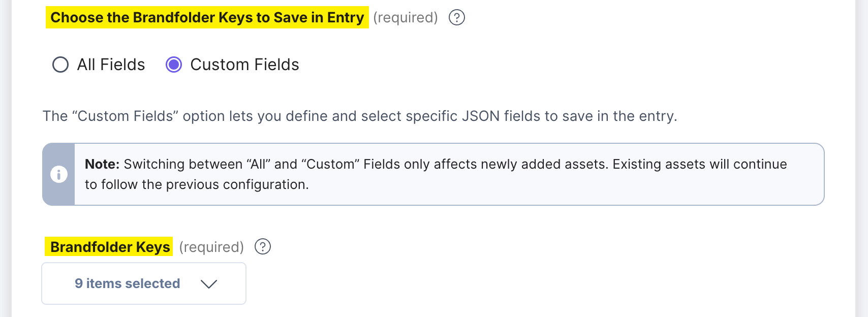Click the chevron on the Brandfolder Keys selector

208,284
